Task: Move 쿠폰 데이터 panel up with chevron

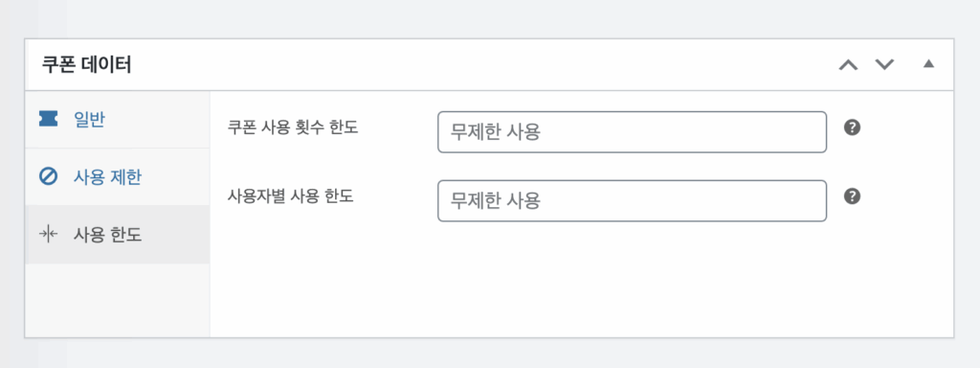Action: [848, 64]
